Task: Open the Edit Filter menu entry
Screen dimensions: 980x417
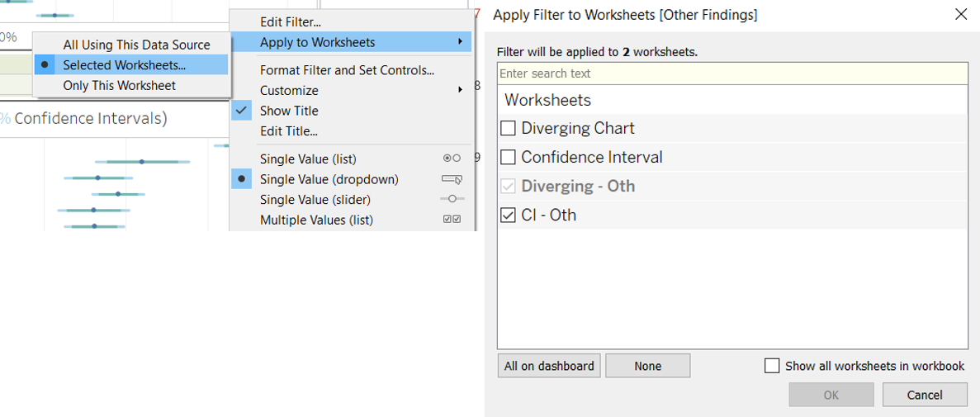Action: coord(290,21)
